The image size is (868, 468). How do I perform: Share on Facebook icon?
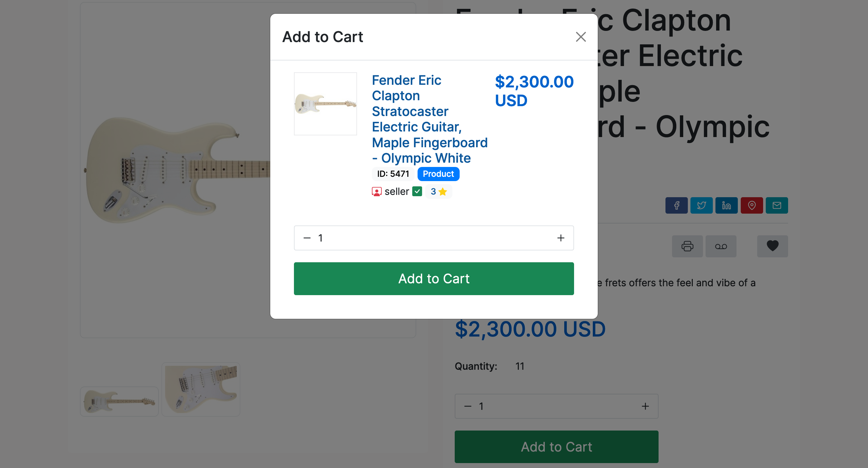coord(676,205)
